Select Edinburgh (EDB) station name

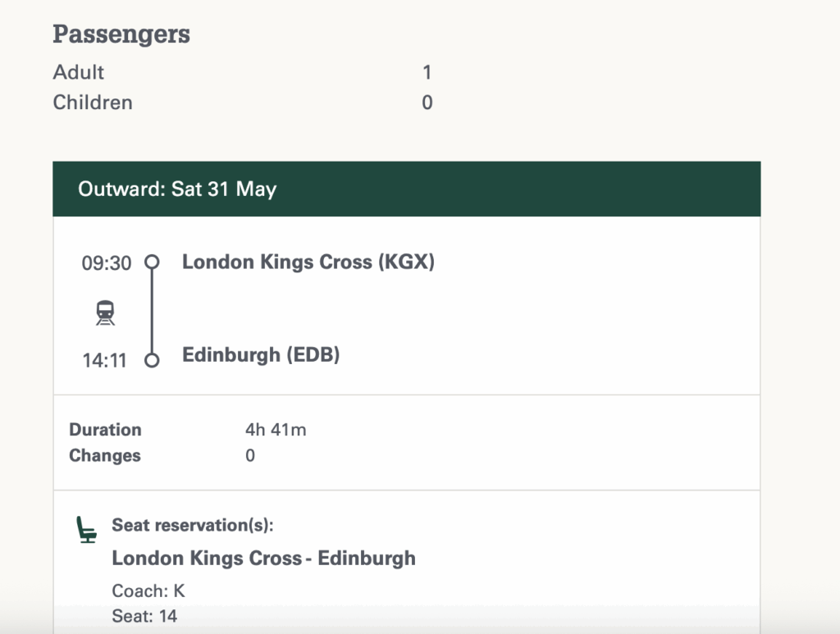coord(261,355)
